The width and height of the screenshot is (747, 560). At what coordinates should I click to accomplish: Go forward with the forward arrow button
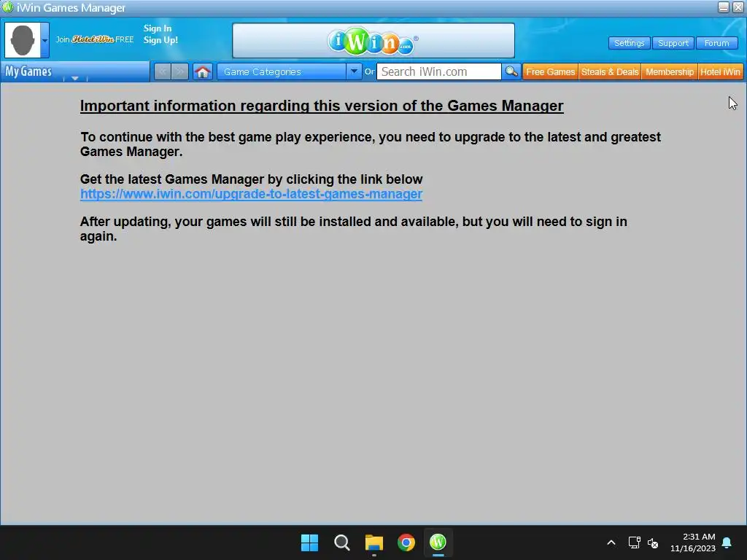(x=179, y=72)
